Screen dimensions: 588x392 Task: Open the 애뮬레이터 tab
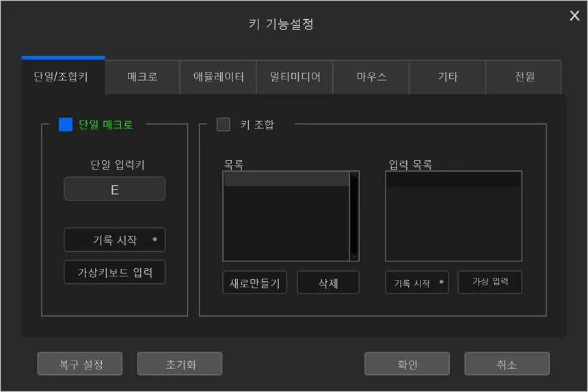point(218,77)
